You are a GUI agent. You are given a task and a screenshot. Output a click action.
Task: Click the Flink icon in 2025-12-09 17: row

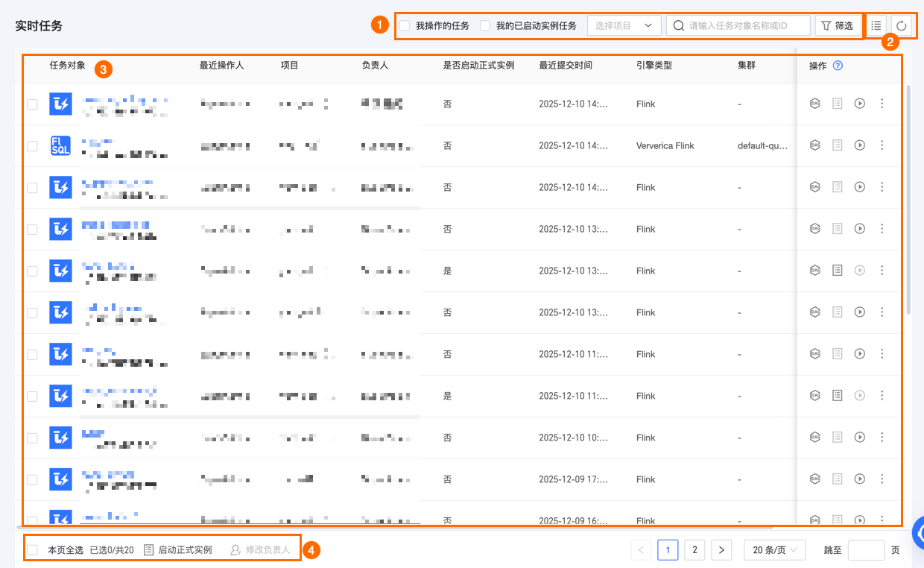pos(60,479)
